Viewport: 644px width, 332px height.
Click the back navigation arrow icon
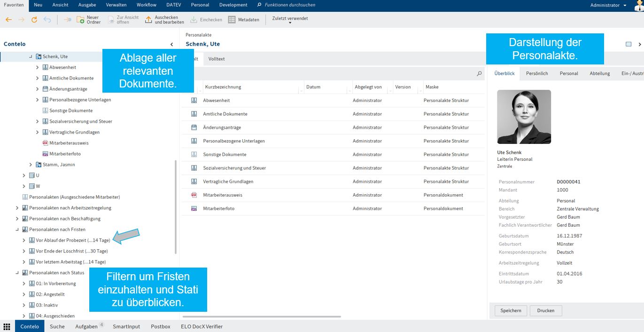coord(8,20)
